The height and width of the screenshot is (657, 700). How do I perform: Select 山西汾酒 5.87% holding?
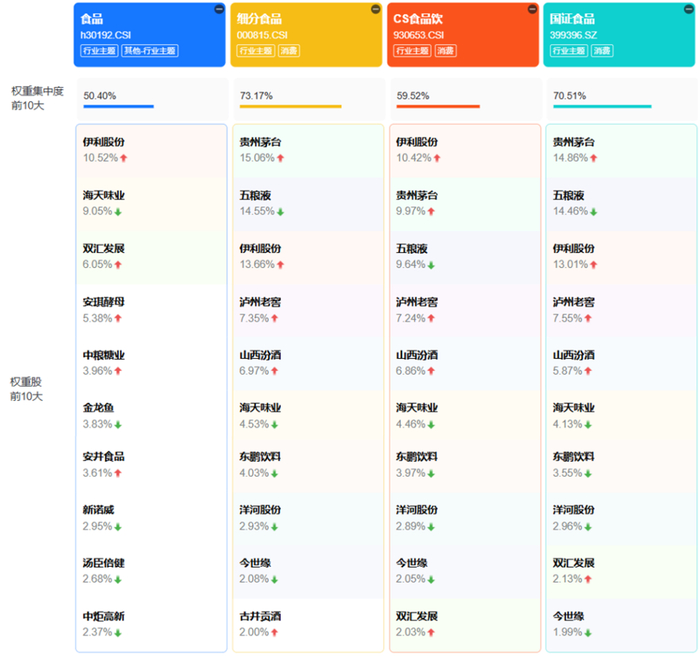point(622,364)
